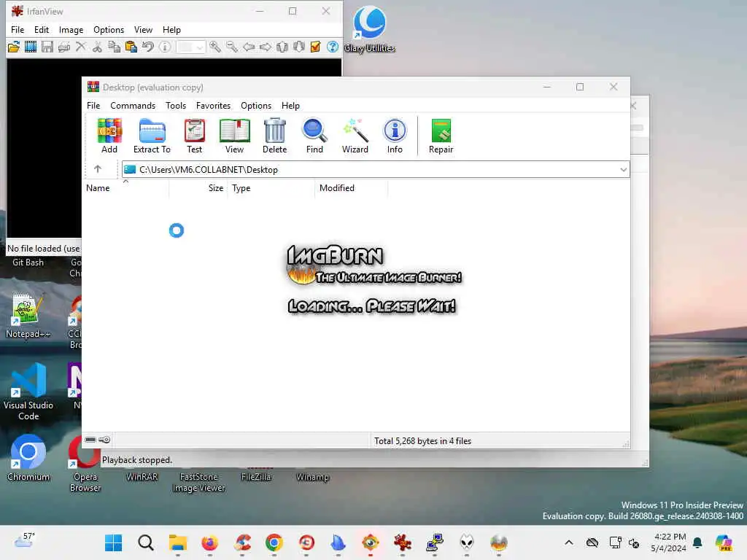Select the Notepad++ desktop shortcut
Screen dimensions: 747x560
click(x=28, y=315)
